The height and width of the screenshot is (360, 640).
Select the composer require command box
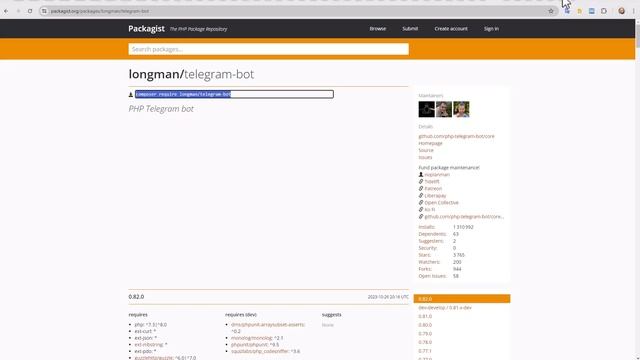coord(234,94)
